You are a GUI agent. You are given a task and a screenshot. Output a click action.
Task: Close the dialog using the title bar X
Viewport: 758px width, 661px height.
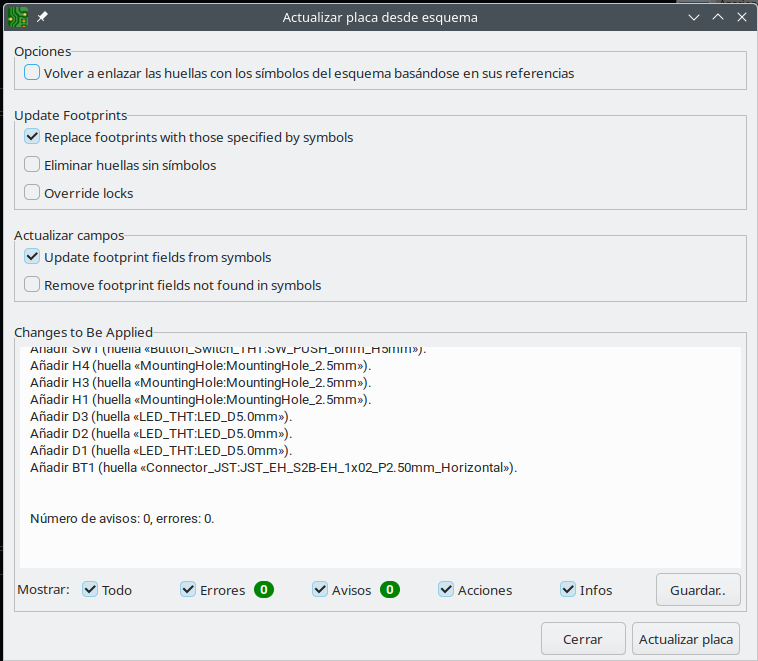[x=741, y=17]
